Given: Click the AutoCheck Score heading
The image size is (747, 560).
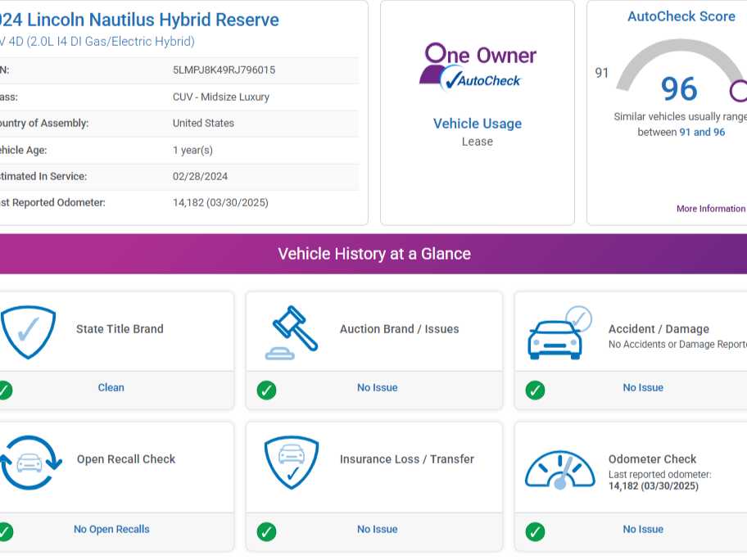Looking at the screenshot, I should (x=681, y=16).
